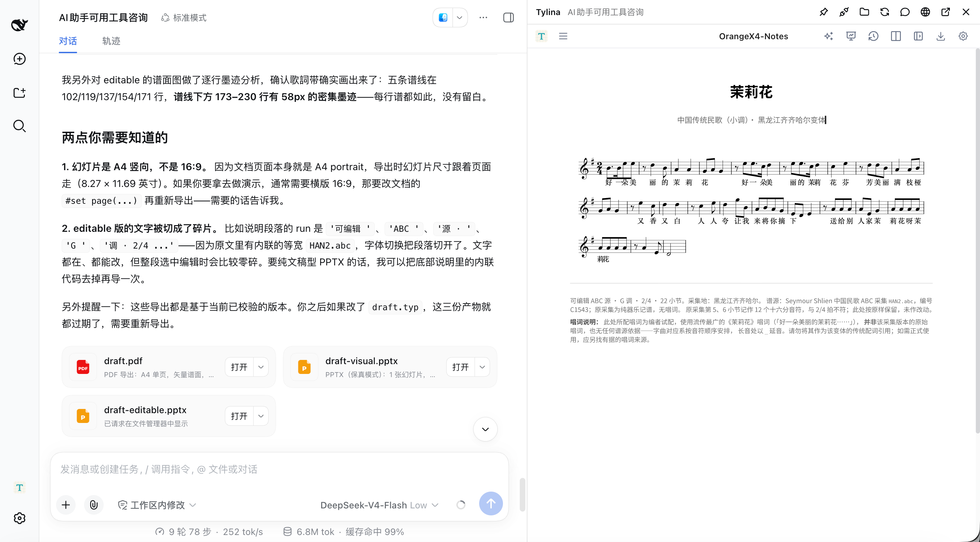Click the refresh icon in Tylina panel
Screen dimensions: 980x542
point(884,12)
